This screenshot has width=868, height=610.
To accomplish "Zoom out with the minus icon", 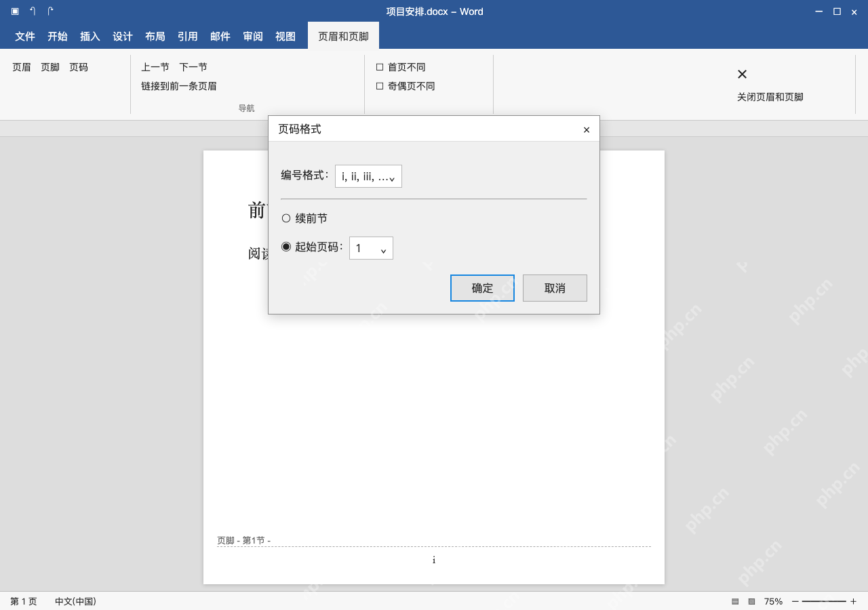I will click(795, 601).
